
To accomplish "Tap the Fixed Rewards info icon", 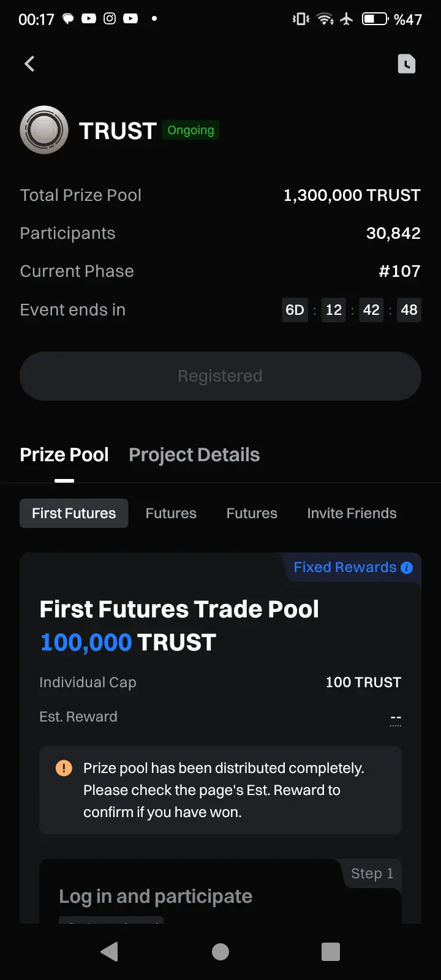I will (x=407, y=568).
